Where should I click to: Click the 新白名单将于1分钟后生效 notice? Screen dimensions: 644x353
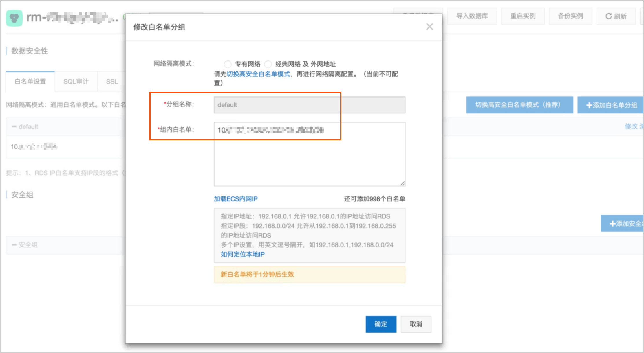tap(310, 275)
